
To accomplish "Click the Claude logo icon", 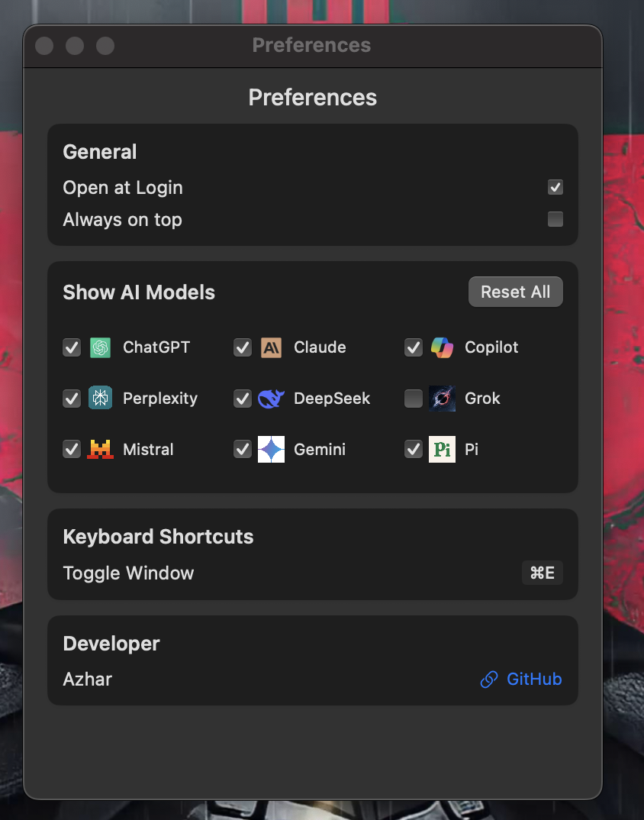I will (x=272, y=347).
